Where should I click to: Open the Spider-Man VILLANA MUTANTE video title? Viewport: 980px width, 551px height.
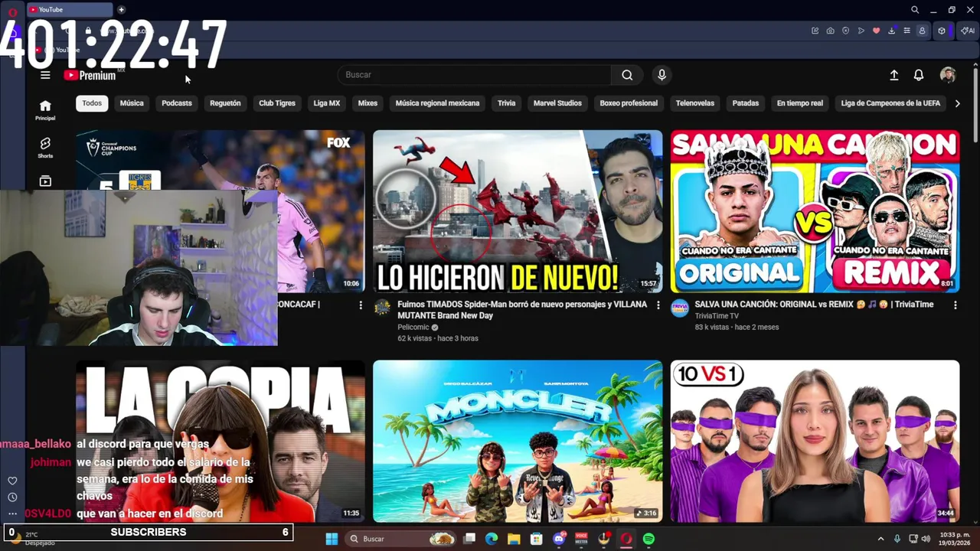click(522, 310)
